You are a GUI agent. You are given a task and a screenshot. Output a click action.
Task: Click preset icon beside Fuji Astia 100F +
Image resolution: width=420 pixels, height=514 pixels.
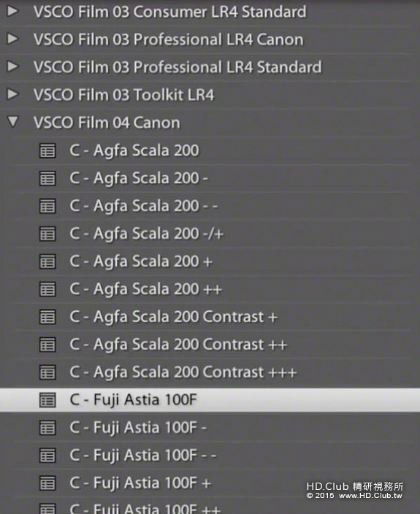point(47,483)
